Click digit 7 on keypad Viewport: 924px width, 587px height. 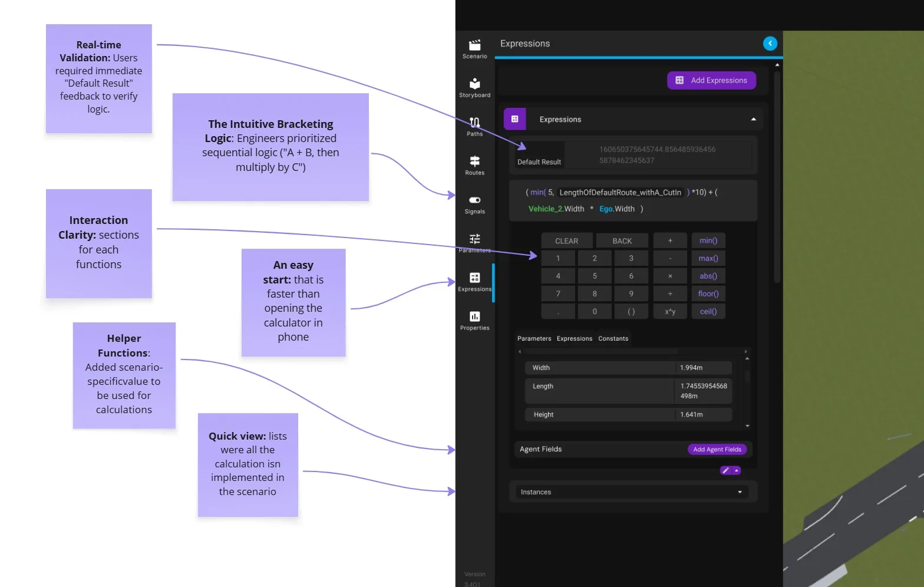pos(558,293)
